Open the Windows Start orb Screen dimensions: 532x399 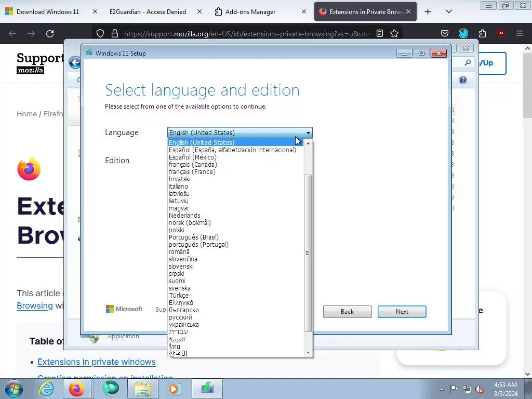pos(14,389)
